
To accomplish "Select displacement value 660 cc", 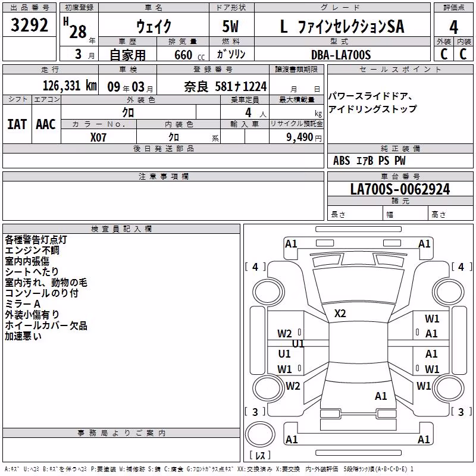I will pyautogui.click(x=189, y=55).
